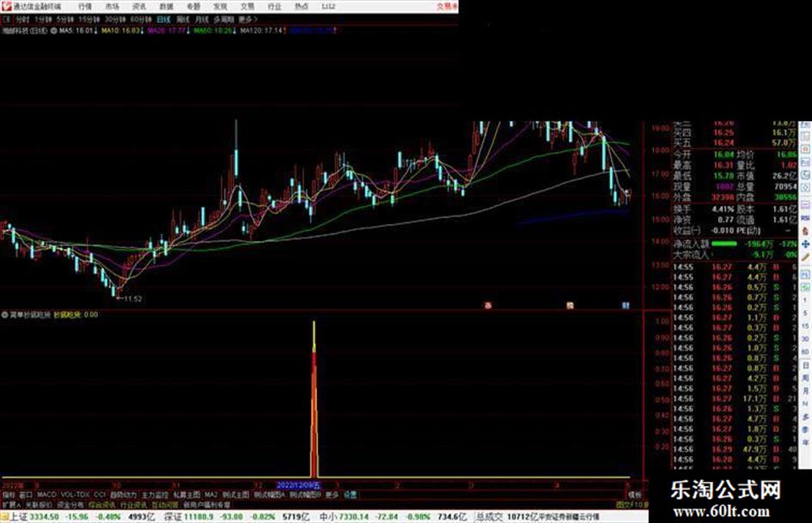Viewport: 812px width, 523px height.
Task: Click the 11:52 low price label on chart
Action: pyautogui.click(x=132, y=299)
